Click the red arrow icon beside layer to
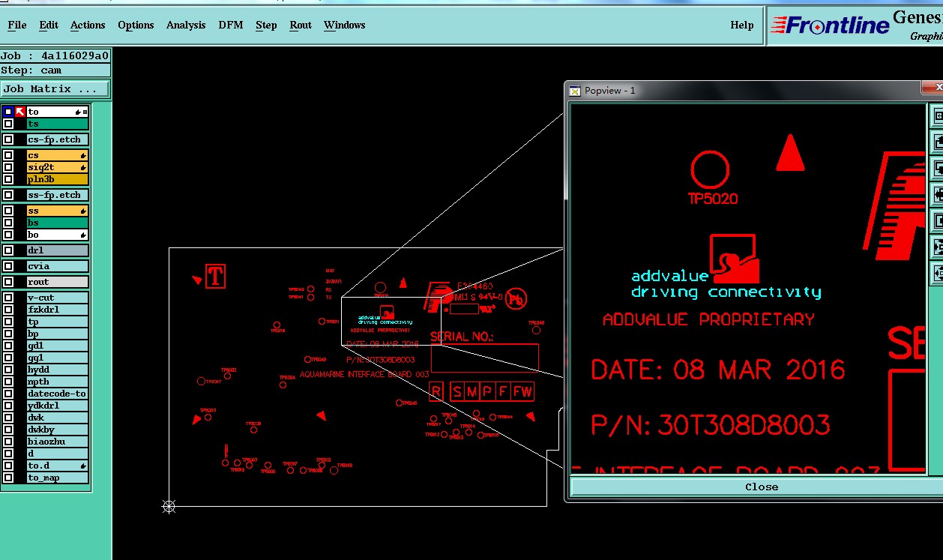 (x=20, y=112)
